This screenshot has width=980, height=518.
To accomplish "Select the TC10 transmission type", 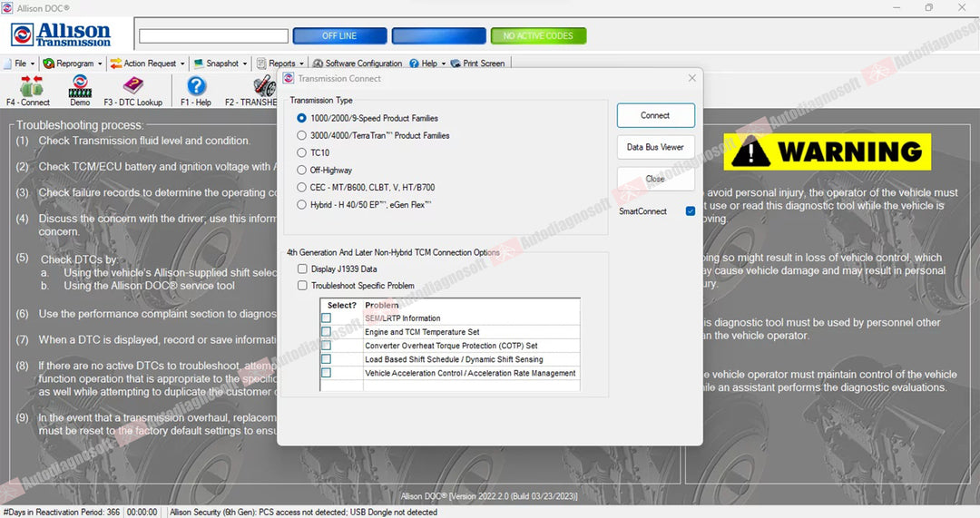I will 302,152.
